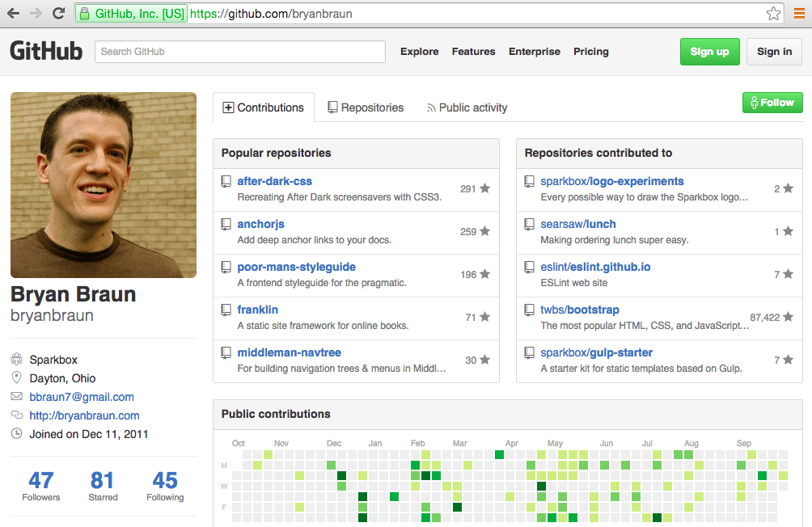Click the book icon beside sparkbox/logo-experiments
This screenshot has width=812, height=527.
pos(530,181)
